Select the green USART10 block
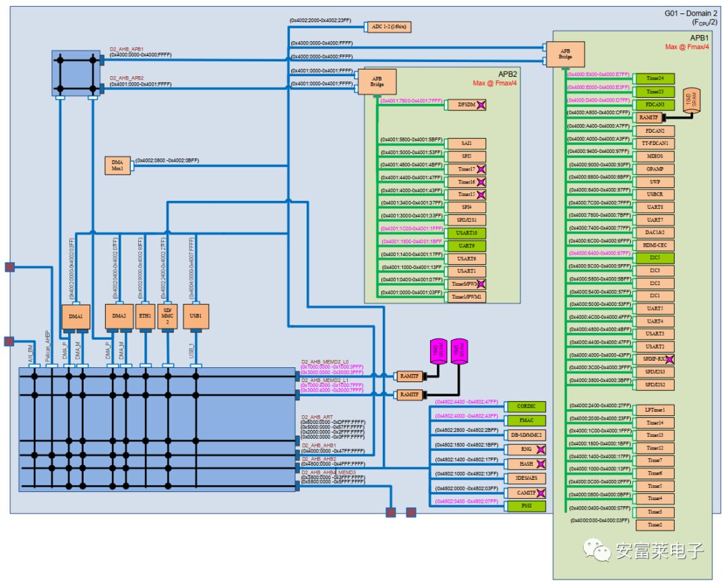This screenshot has height=583, width=728. [x=466, y=233]
